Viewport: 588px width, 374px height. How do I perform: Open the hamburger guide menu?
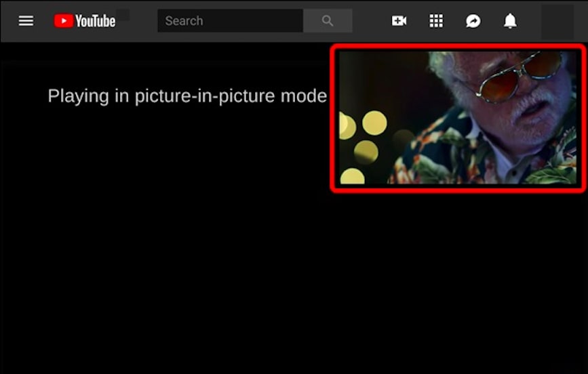click(x=26, y=21)
